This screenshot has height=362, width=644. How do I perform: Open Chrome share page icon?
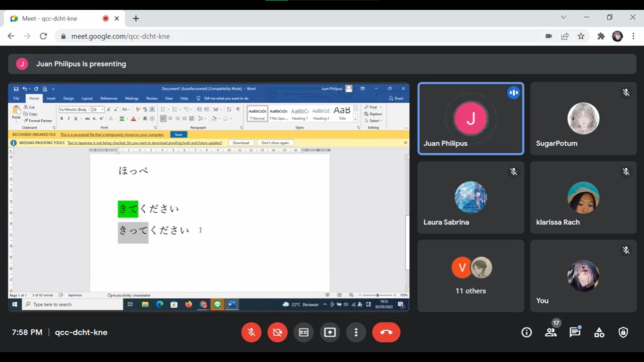click(565, 36)
